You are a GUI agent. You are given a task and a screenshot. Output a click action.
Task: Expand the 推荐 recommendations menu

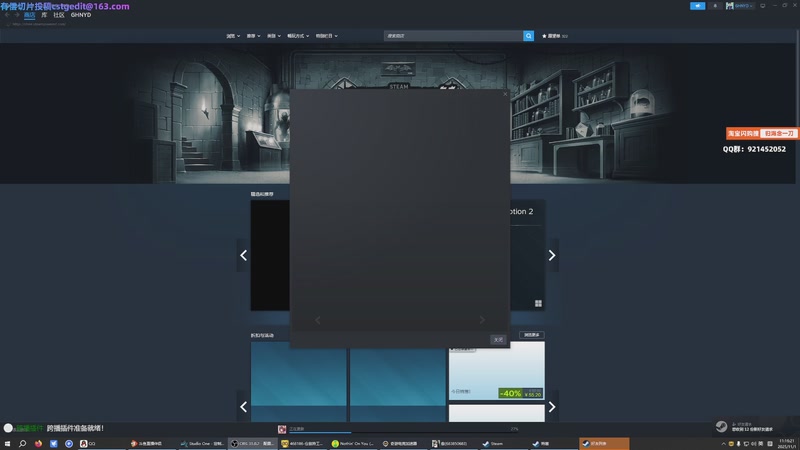(254, 36)
